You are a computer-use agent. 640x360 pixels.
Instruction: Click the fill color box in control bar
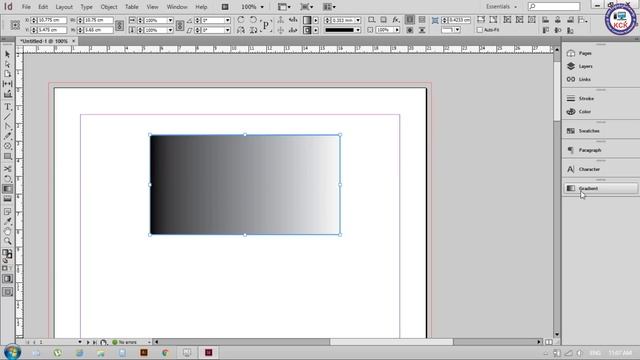point(307,20)
